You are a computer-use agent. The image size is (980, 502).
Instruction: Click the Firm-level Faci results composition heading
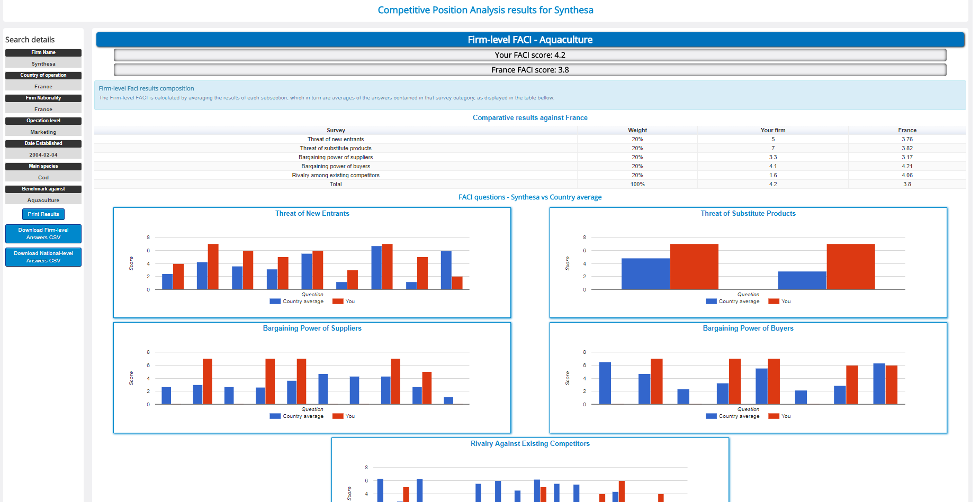[146, 88]
